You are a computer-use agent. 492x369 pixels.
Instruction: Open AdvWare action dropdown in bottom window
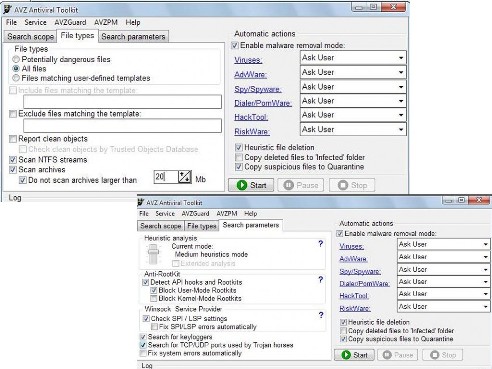tap(444, 257)
